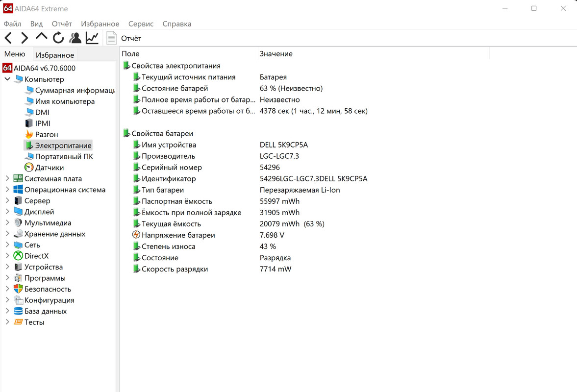Expand the Программы tree node
Screen dimensions: 577x392
(7, 278)
